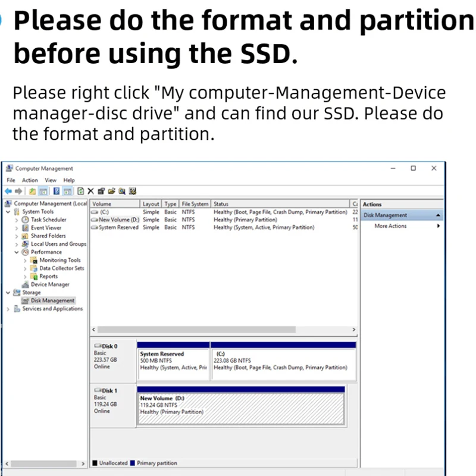Click the Forward arrow toolbar icon
The image size is (476, 476).
(18, 191)
